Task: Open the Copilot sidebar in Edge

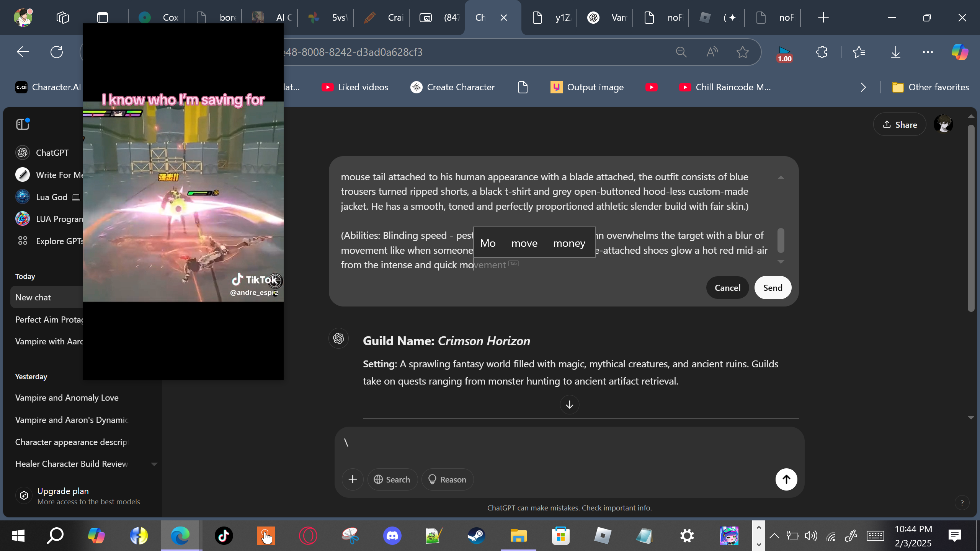Action: tap(960, 52)
